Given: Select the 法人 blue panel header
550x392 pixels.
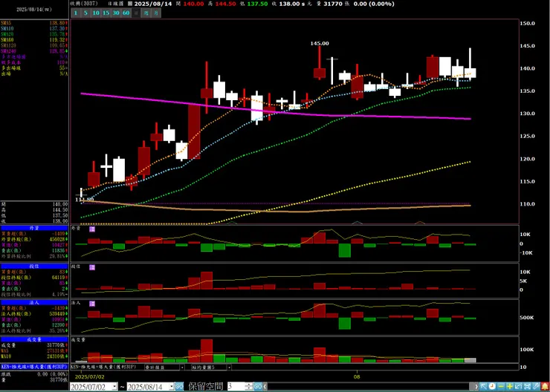Looking at the screenshot, I should tap(34, 303).
